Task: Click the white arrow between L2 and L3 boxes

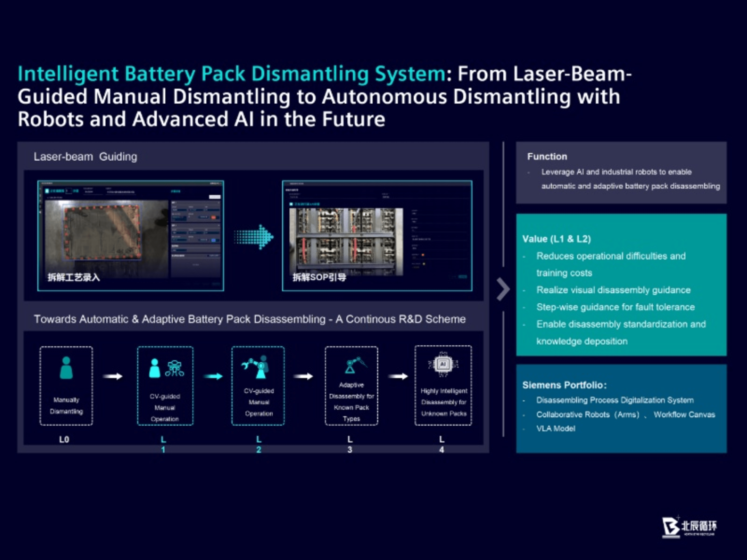Action: click(303, 376)
